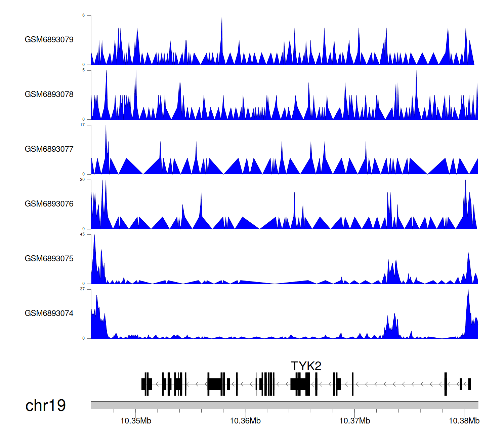Click the gray chromosome ideogram bar
The image size is (504, 444).
pyautogui.click(x=284, y=405)
